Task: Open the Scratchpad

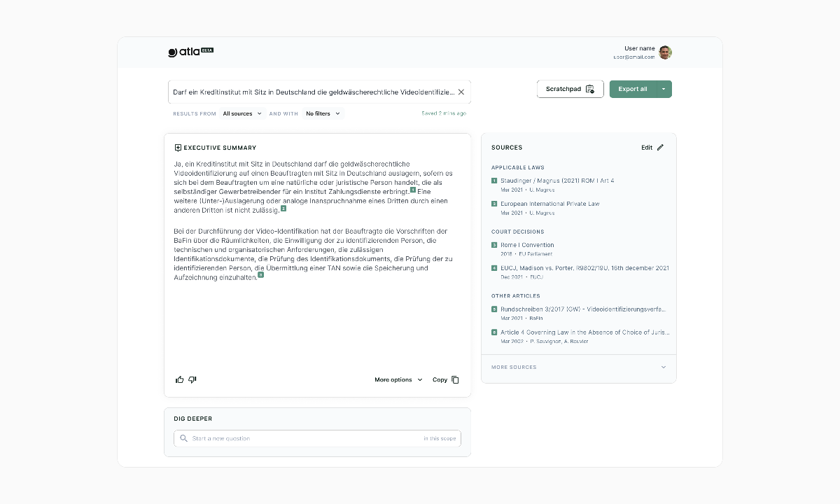Action: point(570,89)
